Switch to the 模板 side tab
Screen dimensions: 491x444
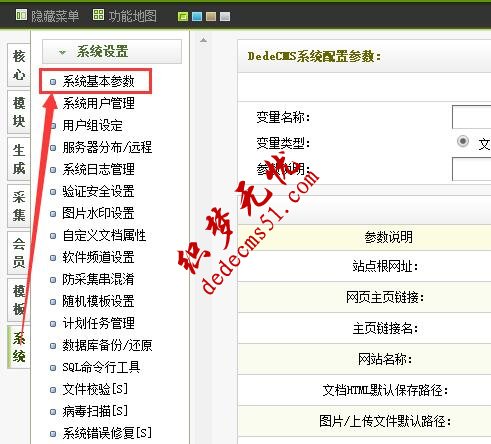point(19,300)
